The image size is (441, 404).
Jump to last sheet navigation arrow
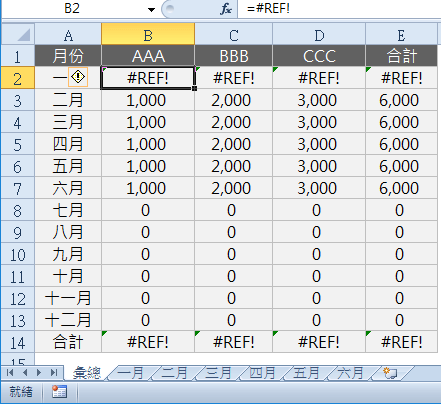click(54, 373)
